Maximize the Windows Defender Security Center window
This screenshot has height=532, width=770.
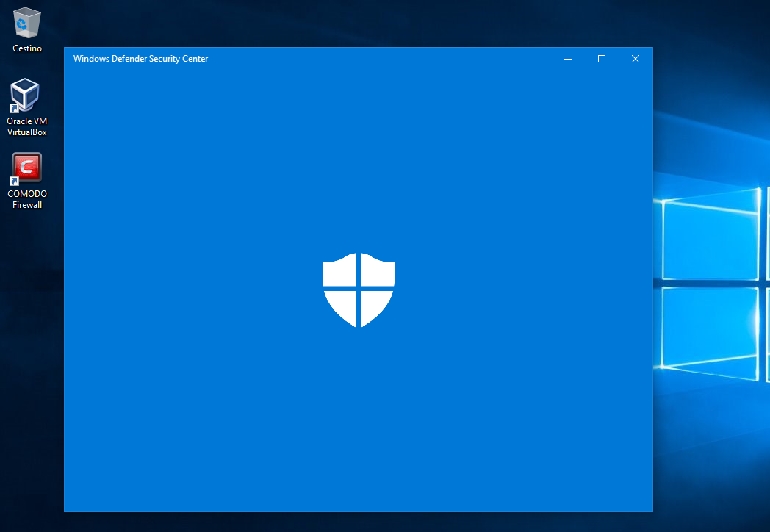pyautogui.click(x=602, y=59)
